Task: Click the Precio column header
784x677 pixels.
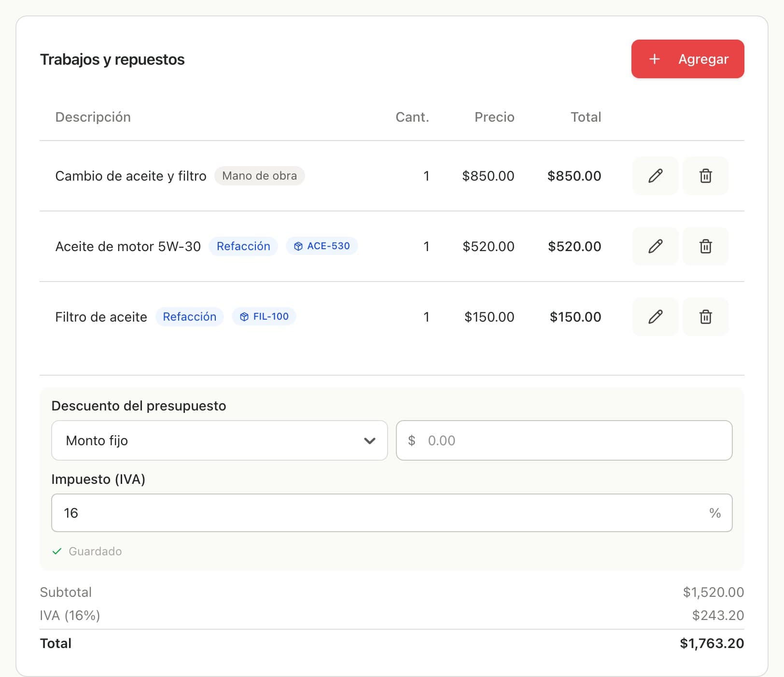Action: (x=494, y=117)
